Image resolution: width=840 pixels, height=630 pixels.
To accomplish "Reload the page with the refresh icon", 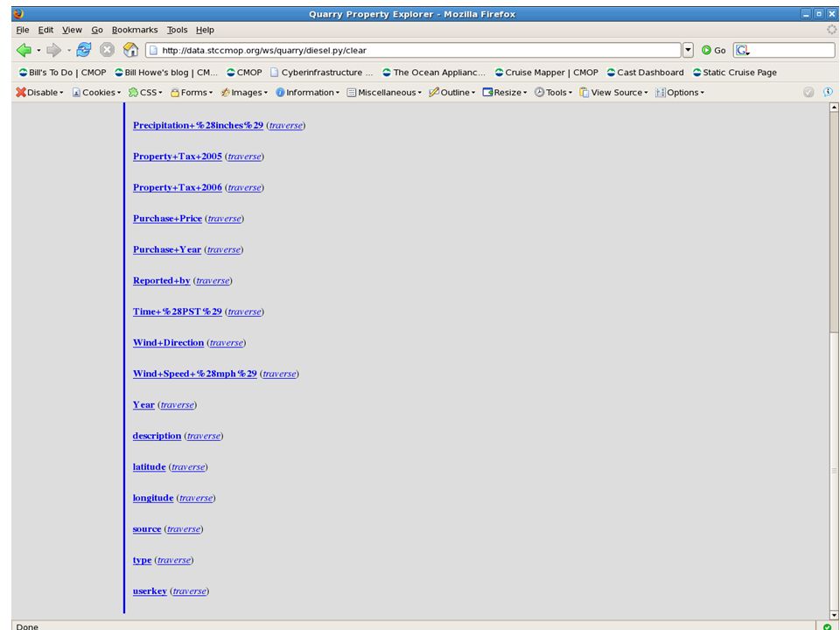I will click(x=84, y=50).
